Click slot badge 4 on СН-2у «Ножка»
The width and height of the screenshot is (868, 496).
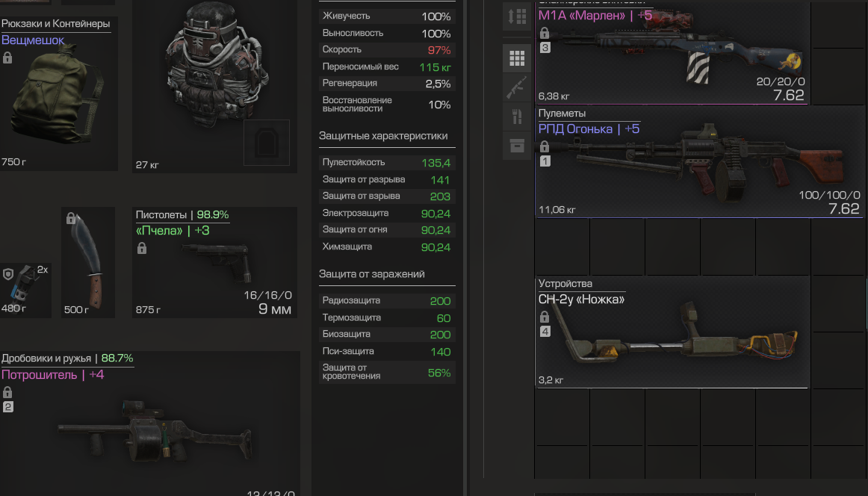(545, 332)
